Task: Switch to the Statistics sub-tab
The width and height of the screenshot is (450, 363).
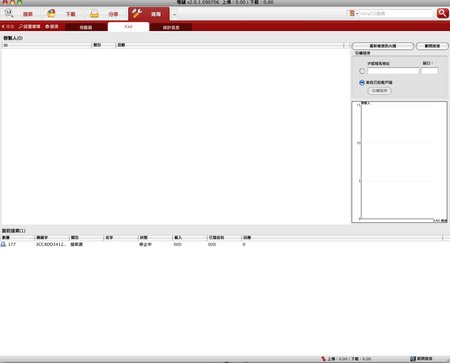Action: [171, 27]
